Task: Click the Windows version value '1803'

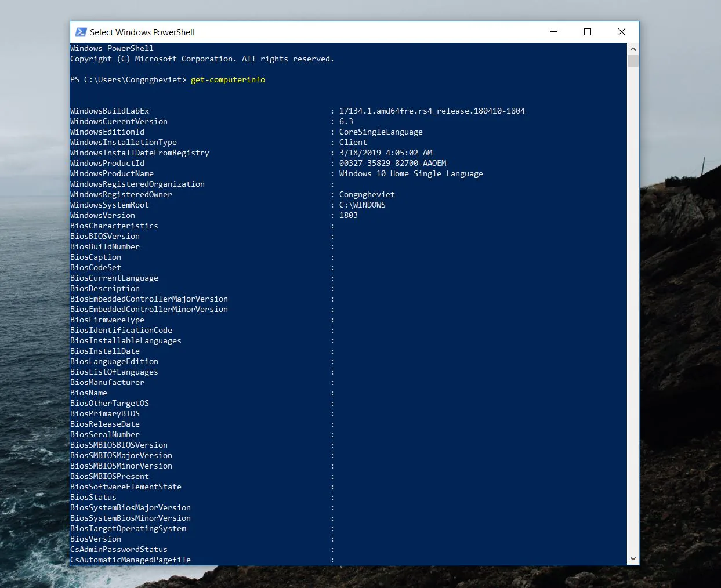Action: pos(349,216)
